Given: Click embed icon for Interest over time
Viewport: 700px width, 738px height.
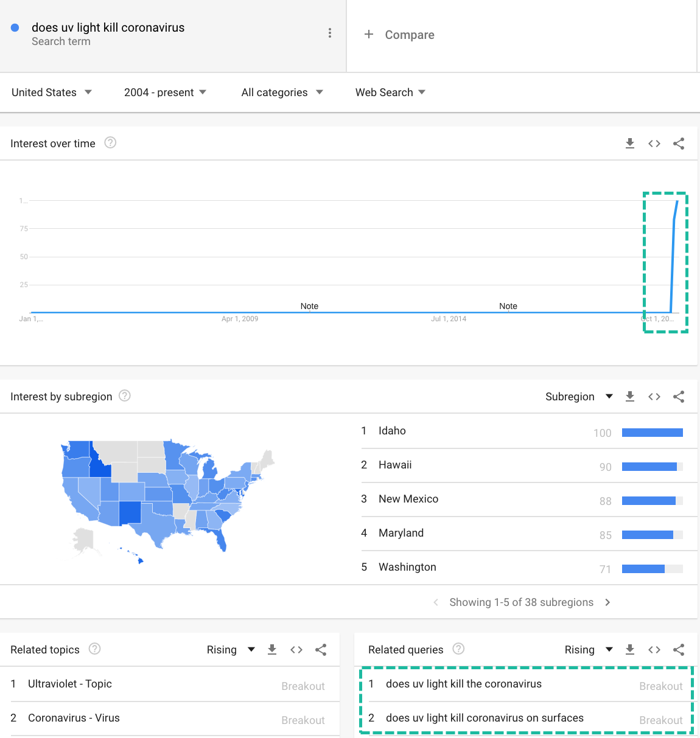Looking at the screenshot, I should coord(654,144).
